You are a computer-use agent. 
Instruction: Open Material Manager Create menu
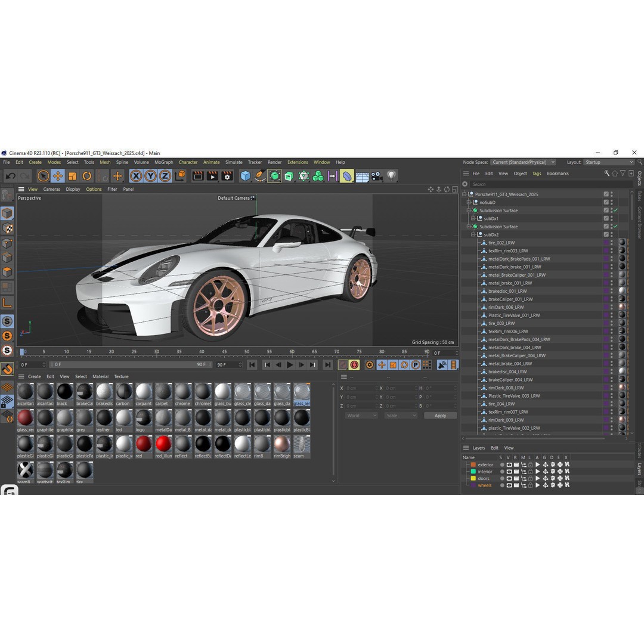click(35, 377)
